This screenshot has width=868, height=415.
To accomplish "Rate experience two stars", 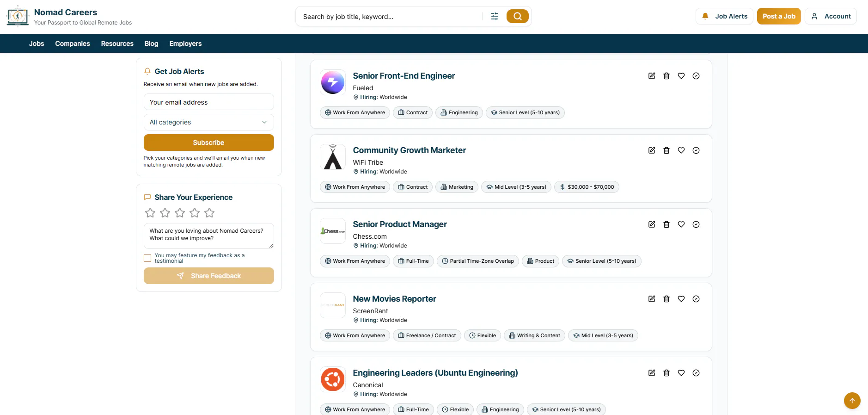I will click(x=165, y=213).
